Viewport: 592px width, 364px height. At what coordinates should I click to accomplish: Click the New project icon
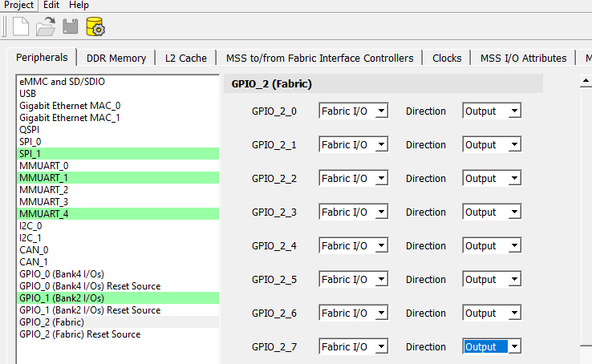point(22,26)
